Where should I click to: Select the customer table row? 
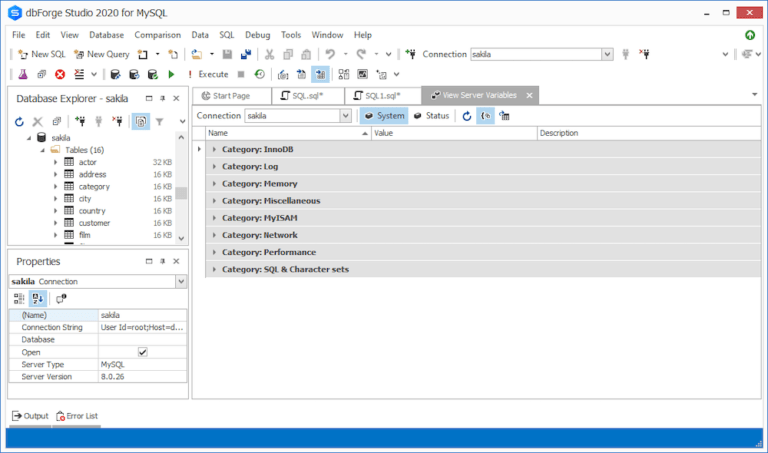click(95, 223)
